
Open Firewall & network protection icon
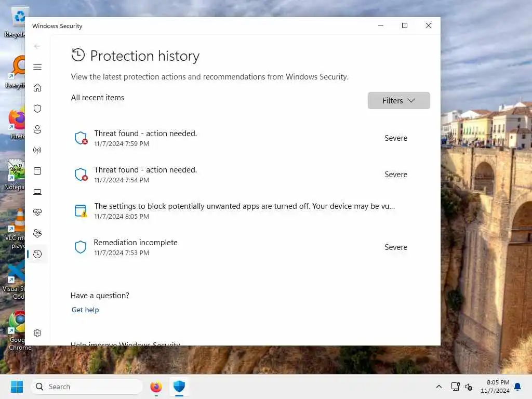(37, 150)
